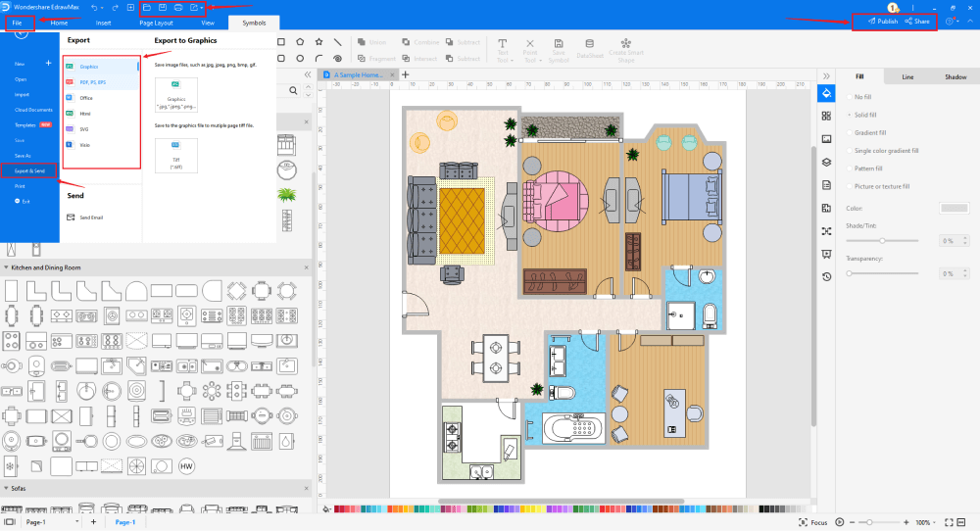Click Create Smart Shape
Viewport: 980px width, 531px height.
[x=625, y=51]
